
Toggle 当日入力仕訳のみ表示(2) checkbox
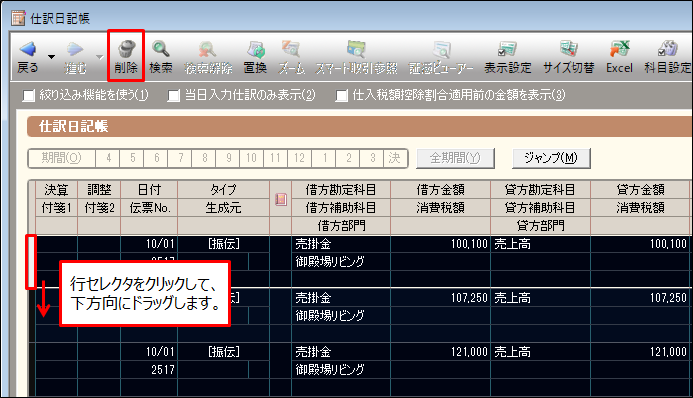(x=173, y=95)
